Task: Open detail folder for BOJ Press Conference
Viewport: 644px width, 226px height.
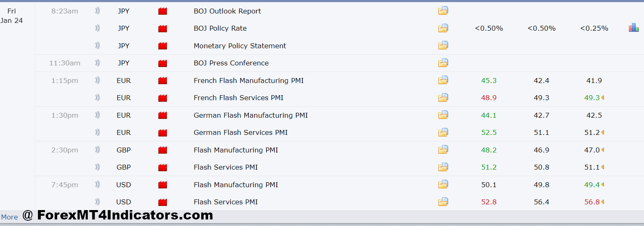Action: coord(443,63)
